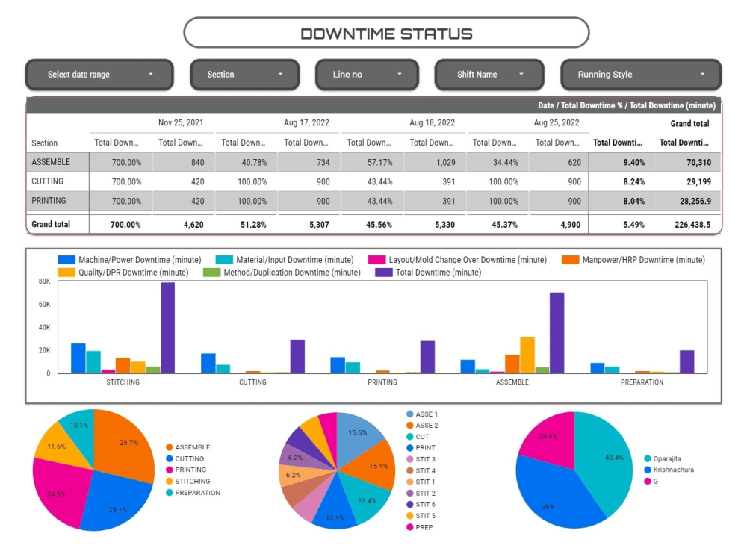Click the 1,029 ASSEMBLE downtime cell
Screen dimensions: 747x560
click(x=446, y=162)
